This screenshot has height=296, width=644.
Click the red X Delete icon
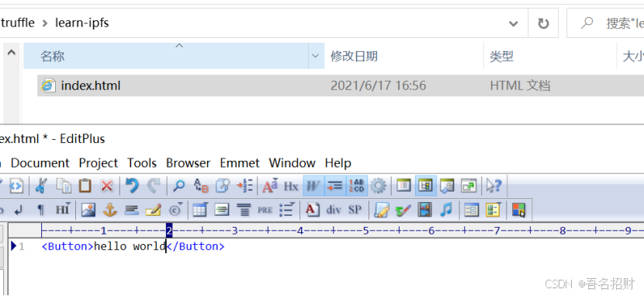[x=107, y=186]
